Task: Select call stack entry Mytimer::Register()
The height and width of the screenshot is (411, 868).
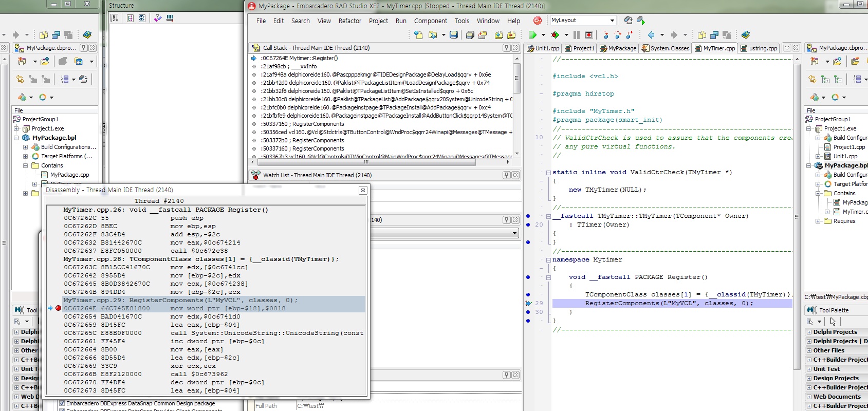Action: click(x=299, y=58)
